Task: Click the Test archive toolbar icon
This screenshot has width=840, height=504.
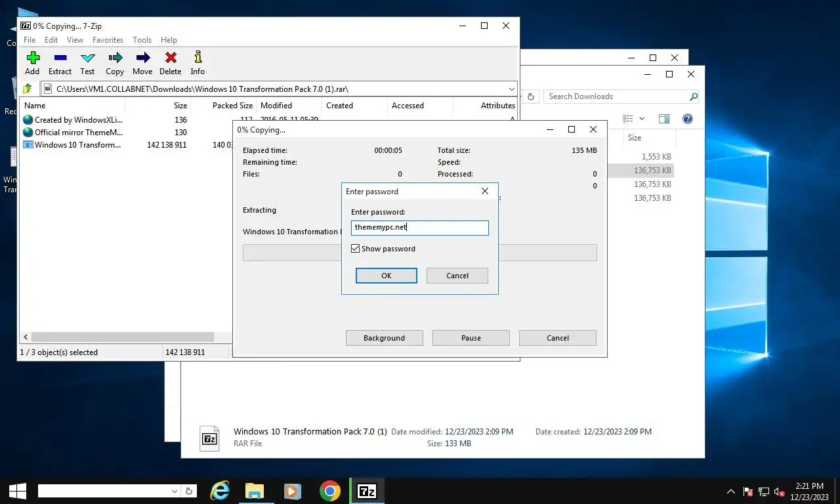Action: 87,58
